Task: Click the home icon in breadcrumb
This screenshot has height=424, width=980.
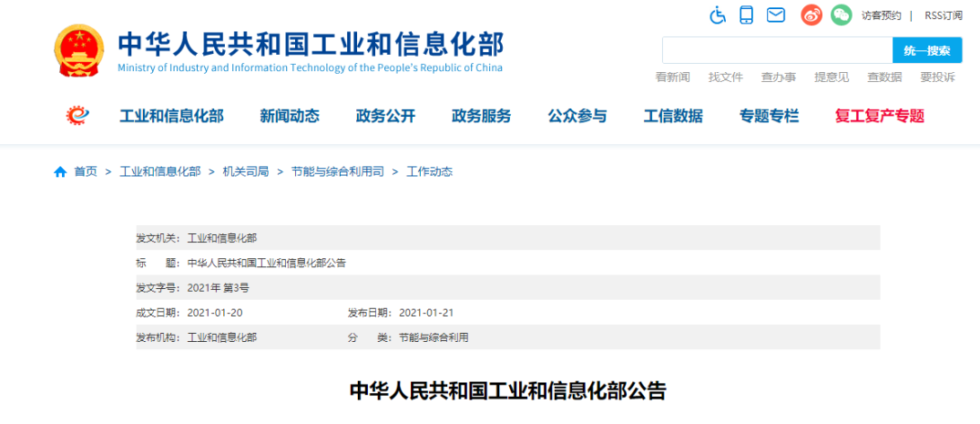Action: click(x=60, y=172)
